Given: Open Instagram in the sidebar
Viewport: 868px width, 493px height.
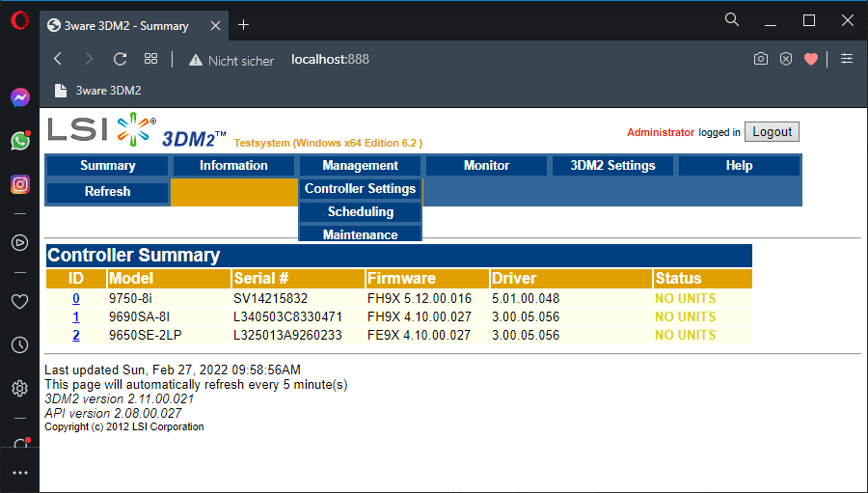Looking at the screenshot, I should (x=20, y=184).
